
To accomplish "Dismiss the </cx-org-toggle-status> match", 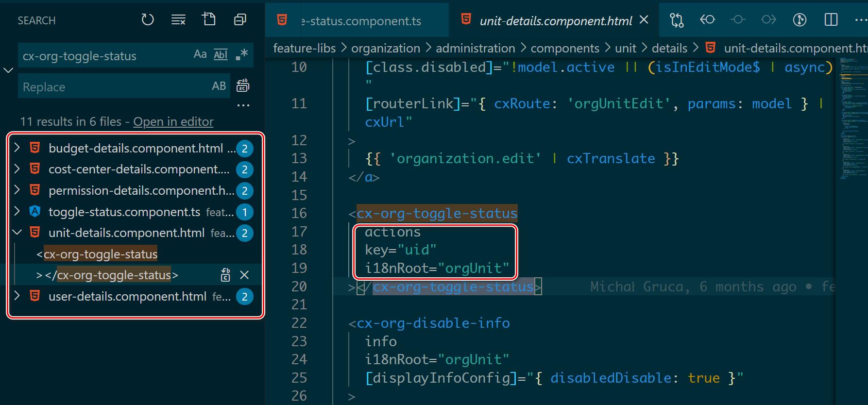I will [244, 275].
